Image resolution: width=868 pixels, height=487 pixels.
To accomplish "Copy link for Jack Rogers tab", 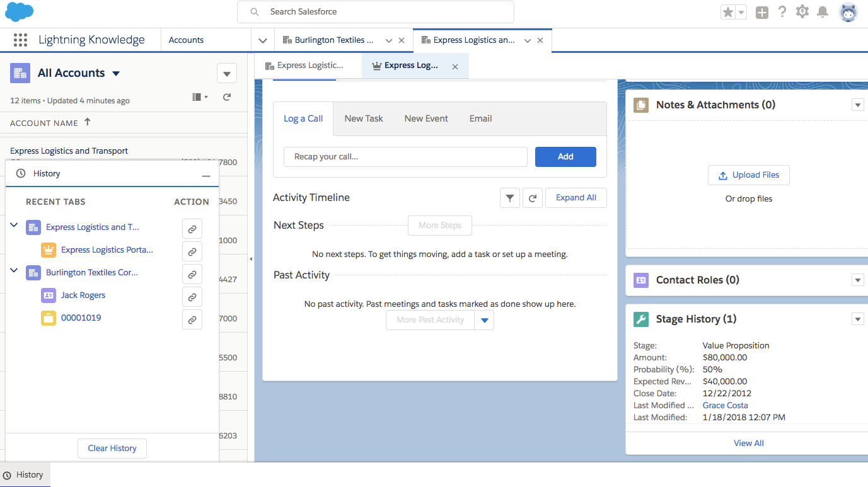I will [x=192, y=296].
